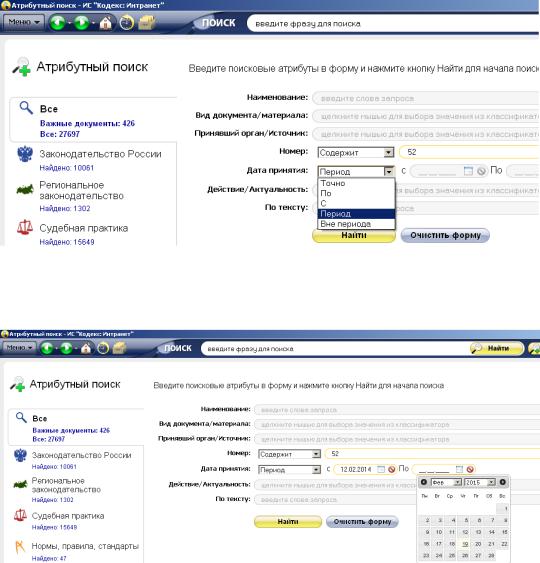The image size is (540, 563).
Task: Go back with green arrow, upper window
Action: (57, 23)
